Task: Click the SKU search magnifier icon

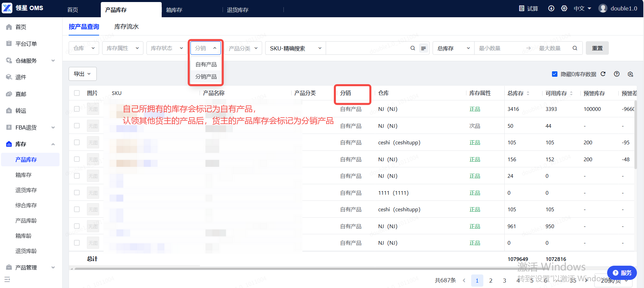Action: [413, 48]
